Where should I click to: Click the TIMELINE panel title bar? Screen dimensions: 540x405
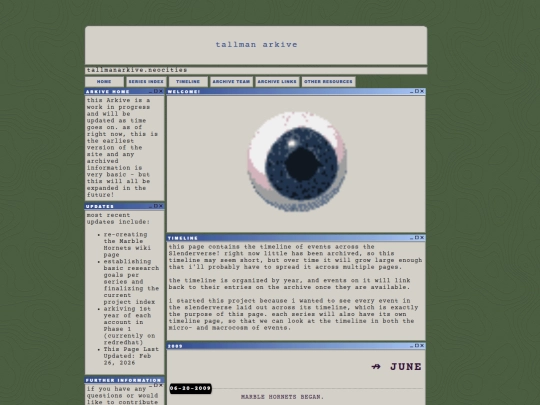pos(296,238)
